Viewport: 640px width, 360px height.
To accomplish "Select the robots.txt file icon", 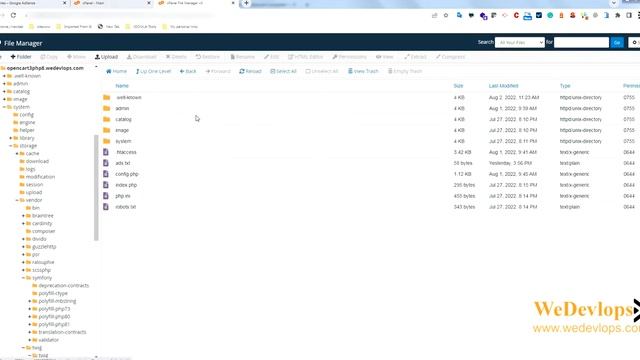I will tap(106, 207).
